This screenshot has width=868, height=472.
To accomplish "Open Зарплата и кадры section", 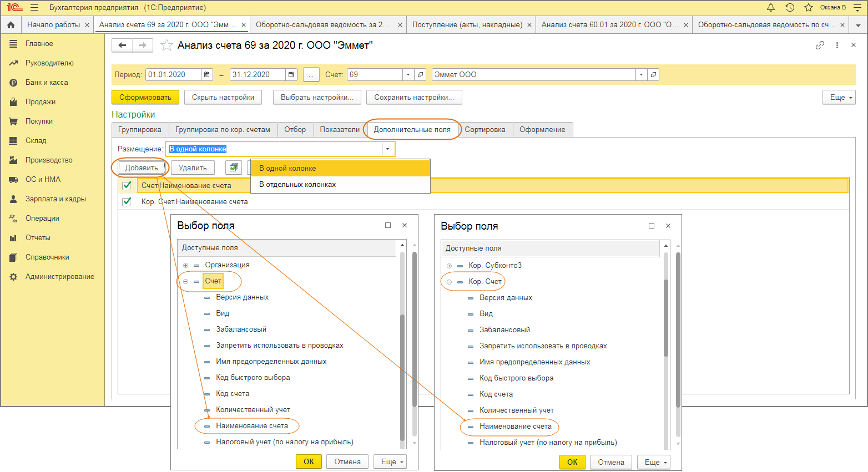I will 55,199.
